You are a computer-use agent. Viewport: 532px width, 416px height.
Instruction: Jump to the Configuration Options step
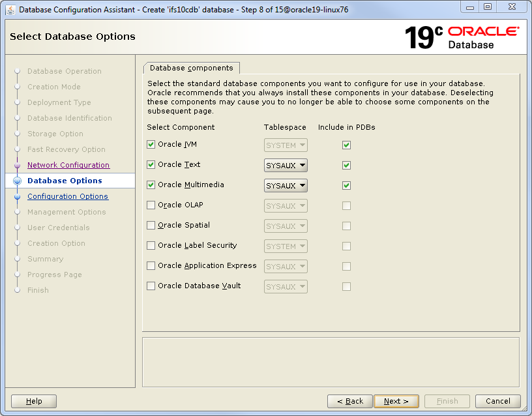coord(68,196)
